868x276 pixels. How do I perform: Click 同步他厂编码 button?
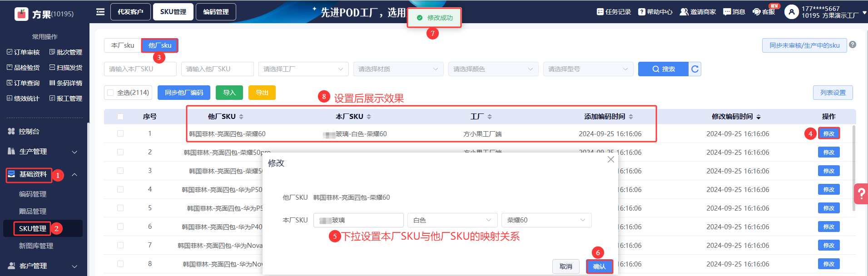(184, 93)
